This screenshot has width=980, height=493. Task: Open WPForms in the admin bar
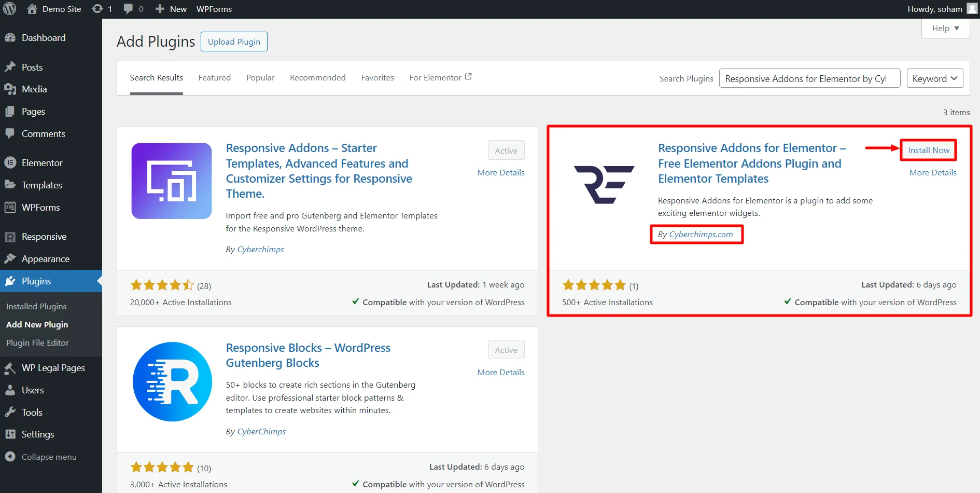(x=214, y=9)
